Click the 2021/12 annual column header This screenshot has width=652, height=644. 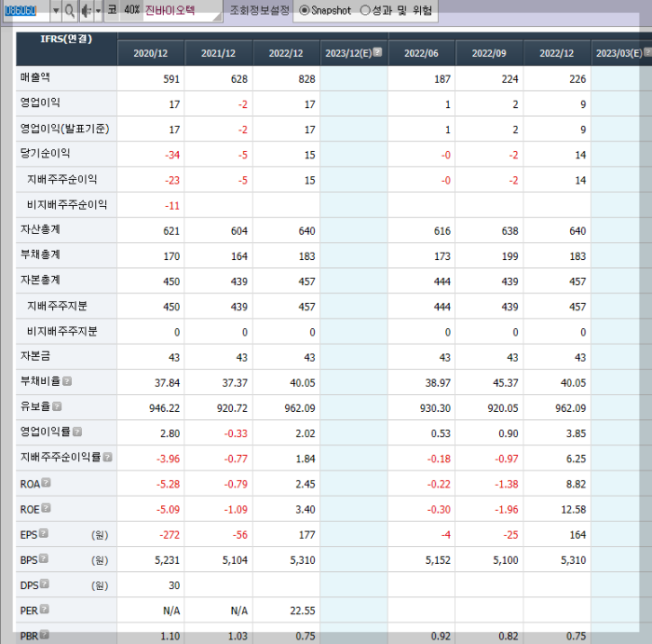click(218, 53)
